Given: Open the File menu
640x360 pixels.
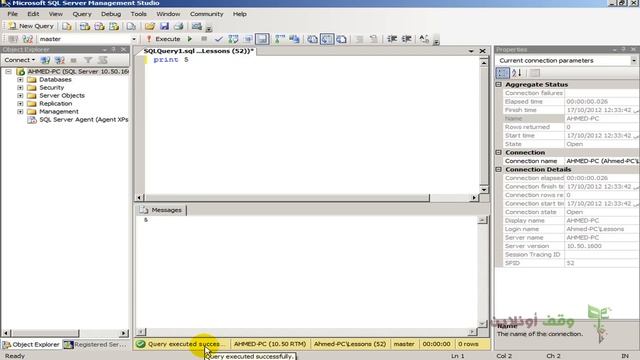Looking at the screenshot, I should (13, 14).
